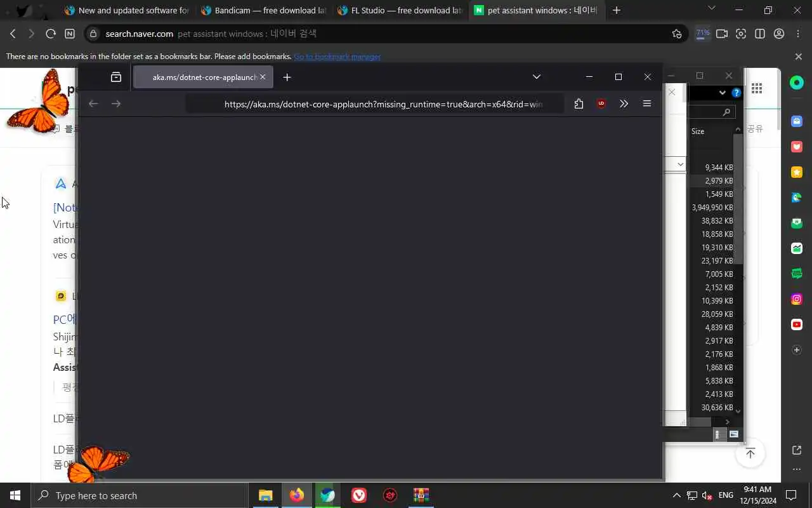Select the pet assistant windows Naver tab

click(536, 10)
